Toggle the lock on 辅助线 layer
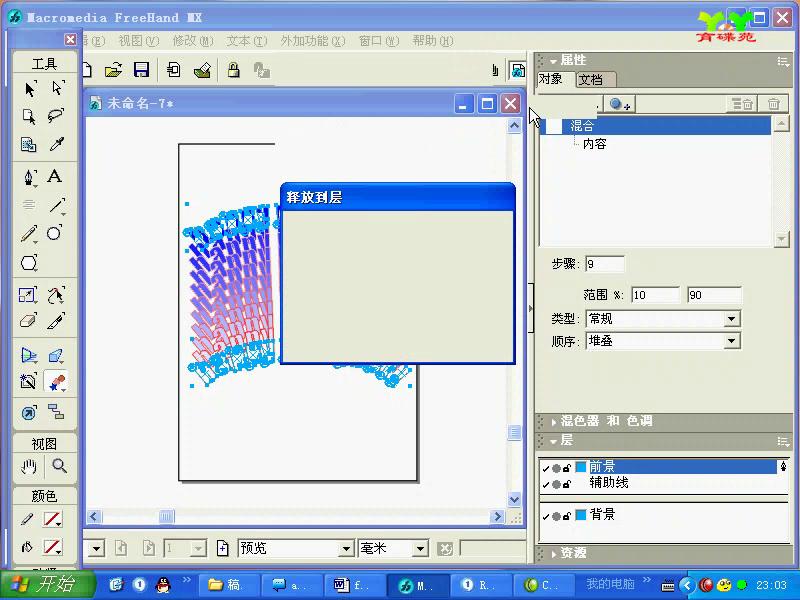 (566, 484)
